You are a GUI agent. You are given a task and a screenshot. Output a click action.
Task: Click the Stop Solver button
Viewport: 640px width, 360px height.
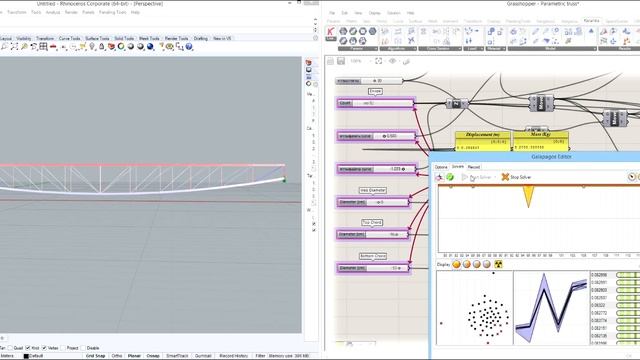tap(516, 177)
